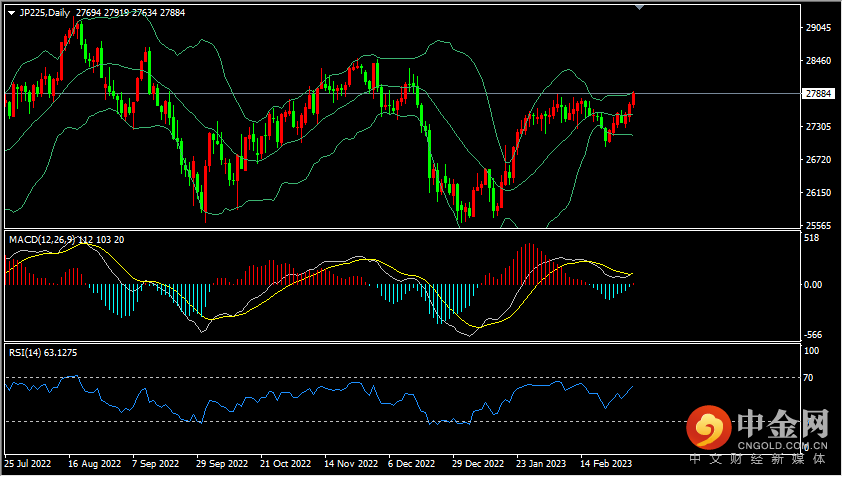The height and width of the screenshot is (477, 843).
Task: Click the 29045 price axis label
Action: coord(819,28)
